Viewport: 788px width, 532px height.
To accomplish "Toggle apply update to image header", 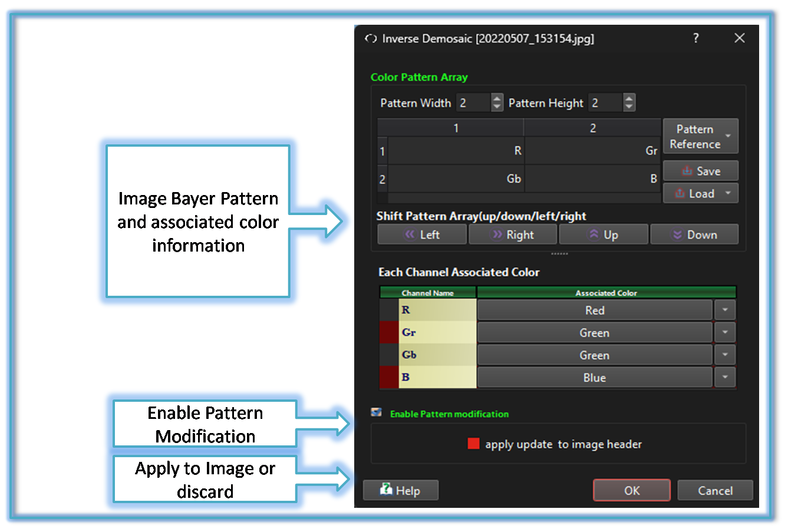I will [473, 444].
